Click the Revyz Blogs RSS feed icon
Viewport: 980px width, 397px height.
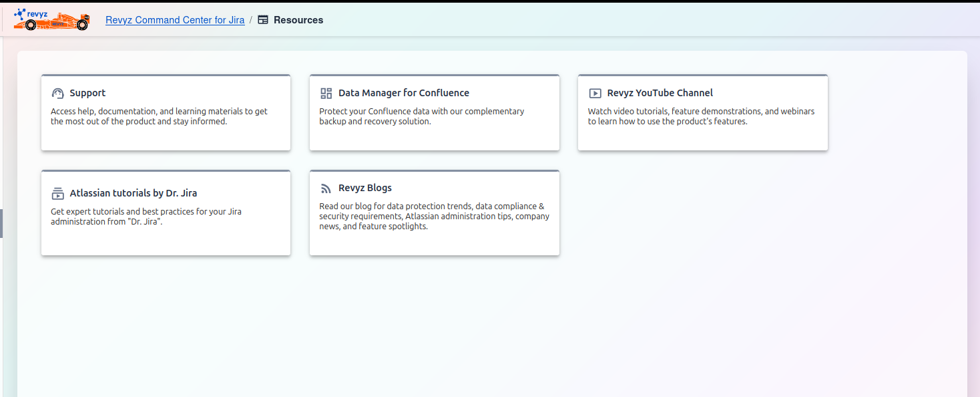326,188
